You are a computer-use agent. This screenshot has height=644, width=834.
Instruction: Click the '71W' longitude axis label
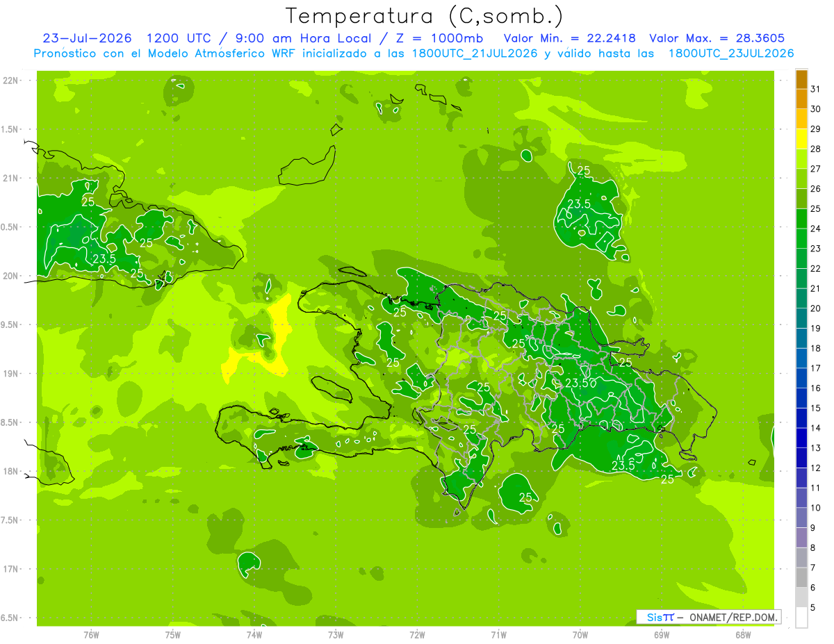tap(498, 634)
